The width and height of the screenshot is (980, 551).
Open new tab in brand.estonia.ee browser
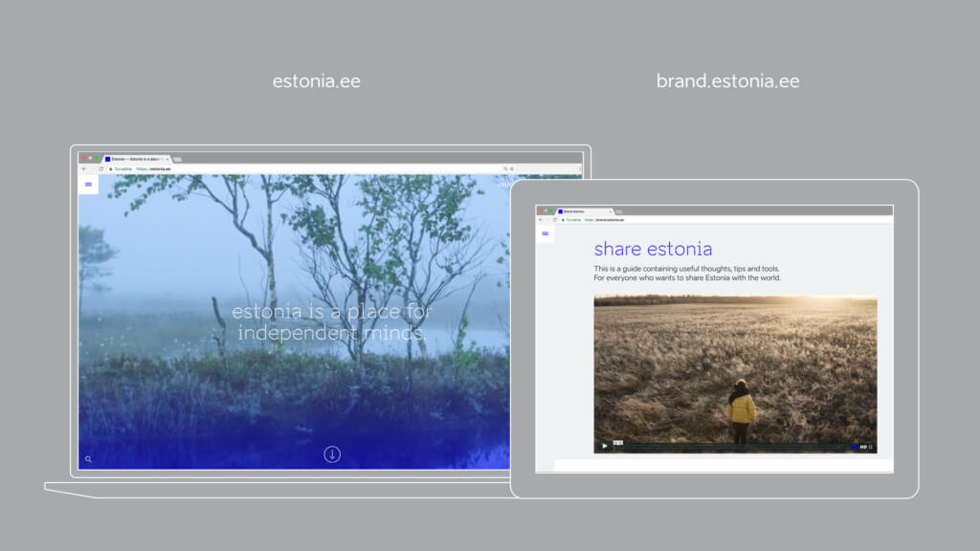pos(619,212)
